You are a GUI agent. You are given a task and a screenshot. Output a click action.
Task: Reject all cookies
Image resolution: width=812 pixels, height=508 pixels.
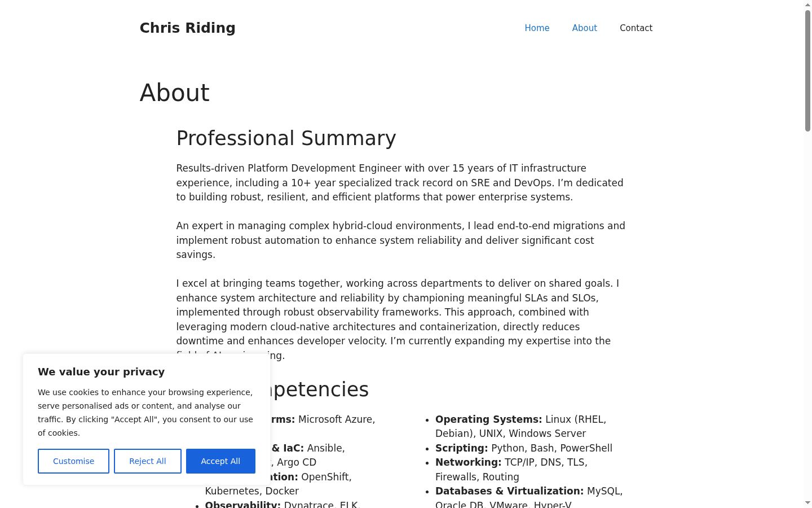(x=148, y=461)
